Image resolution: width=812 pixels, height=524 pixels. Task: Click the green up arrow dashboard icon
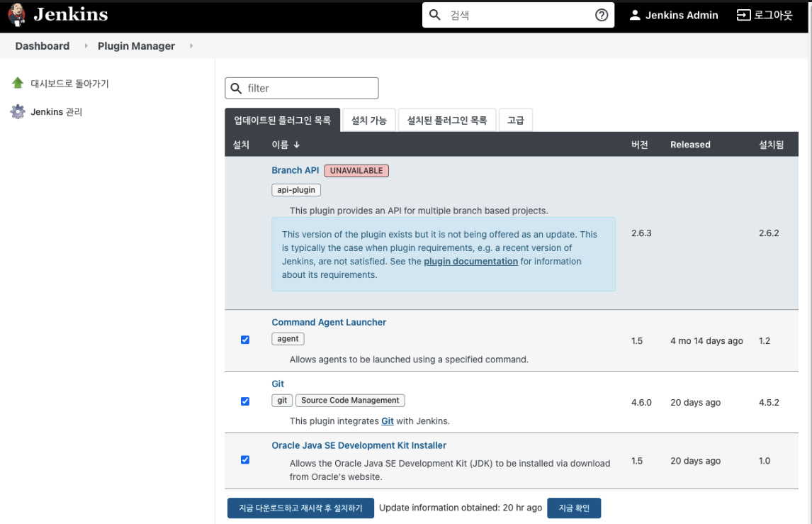(18, 83)
